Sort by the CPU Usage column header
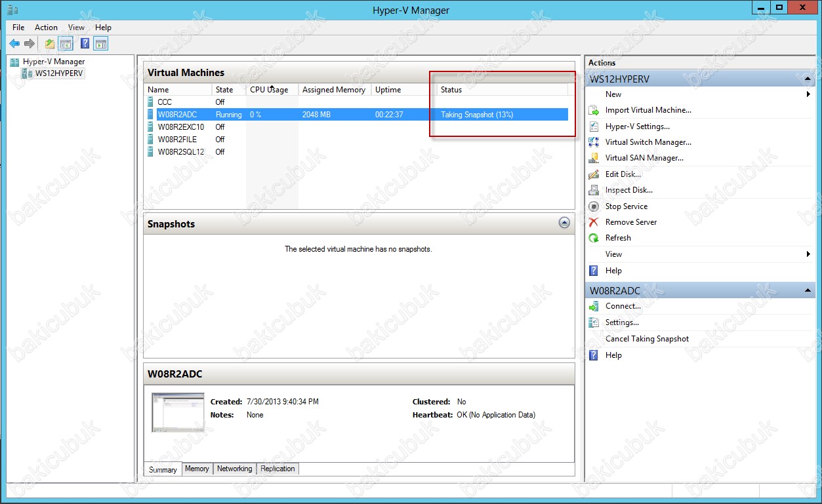822x504 pixels. [x=272, y=90]
